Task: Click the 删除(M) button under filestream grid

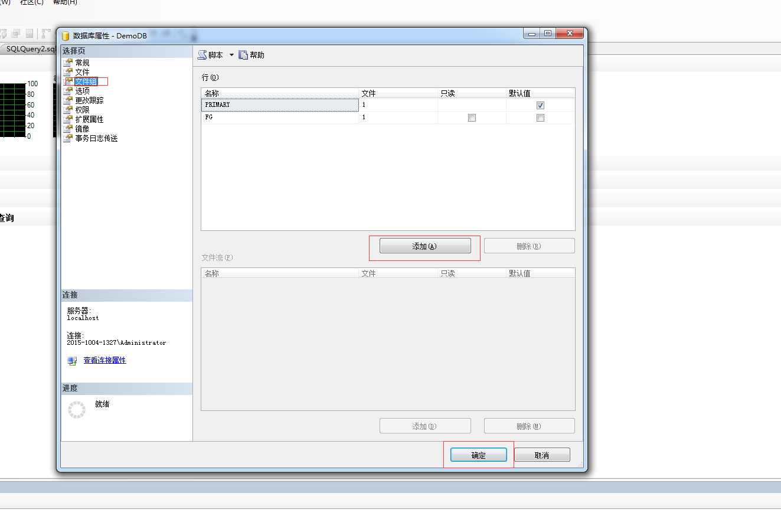Action: tap(529, 426)
